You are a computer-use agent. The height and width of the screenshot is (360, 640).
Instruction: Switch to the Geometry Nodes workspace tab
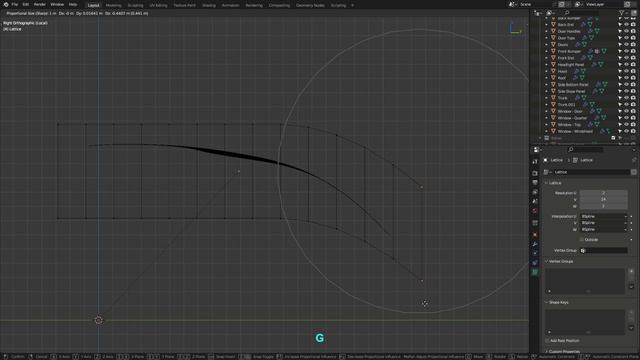(310, 5)
